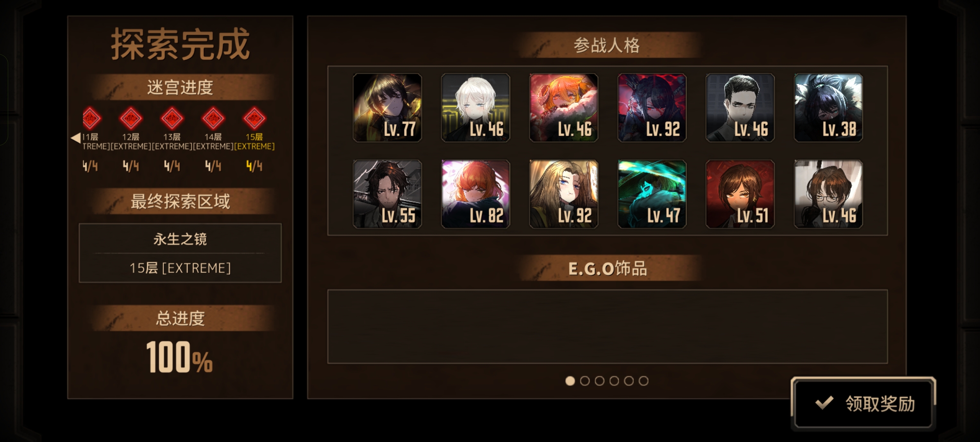The image size is (980, 442).
Task: Claim rewards with 领取奖励 button
Action: (x=864, y=403)
